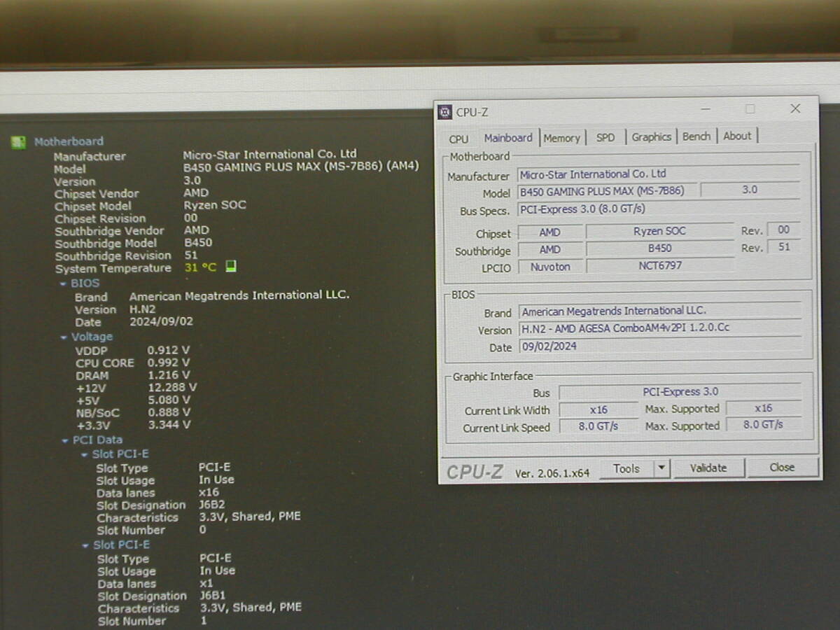The height and width of the screenshot is (630, 840).
Task: Click the CPU-Z Manufacturer field
Action: click(658, 174)
